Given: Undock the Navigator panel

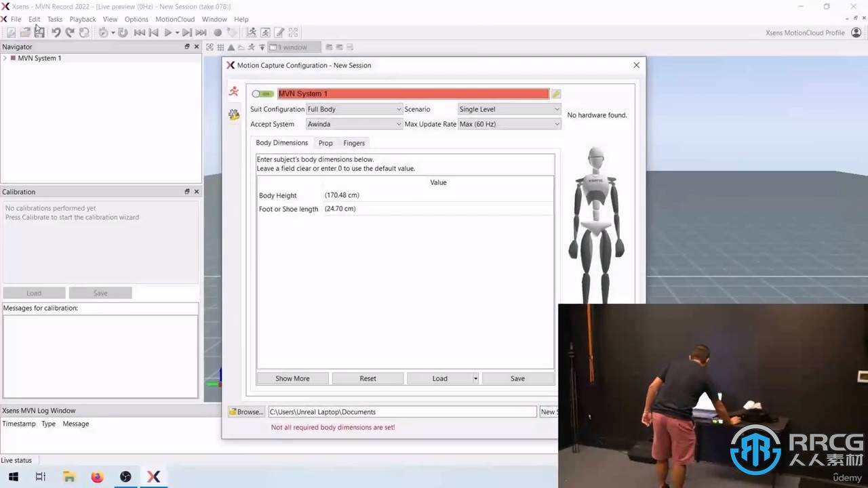Looking at the screenshot, I should [187, 47].
